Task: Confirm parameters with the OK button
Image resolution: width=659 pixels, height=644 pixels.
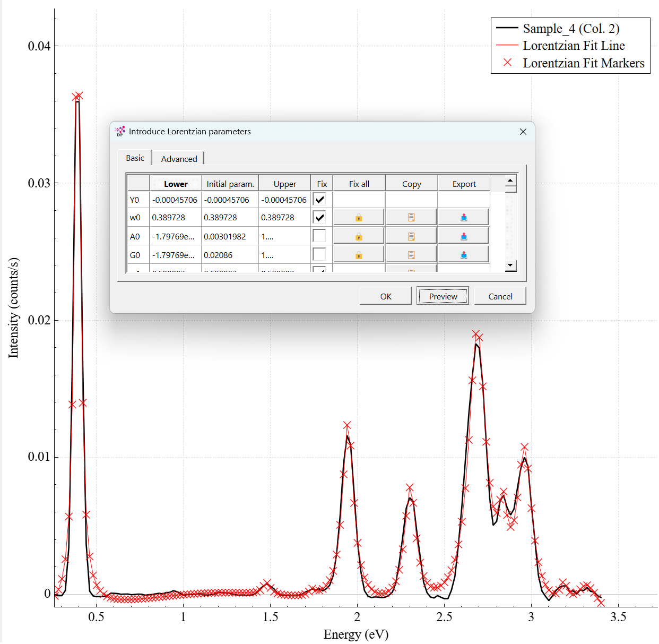Action: (x=385, y=296)
